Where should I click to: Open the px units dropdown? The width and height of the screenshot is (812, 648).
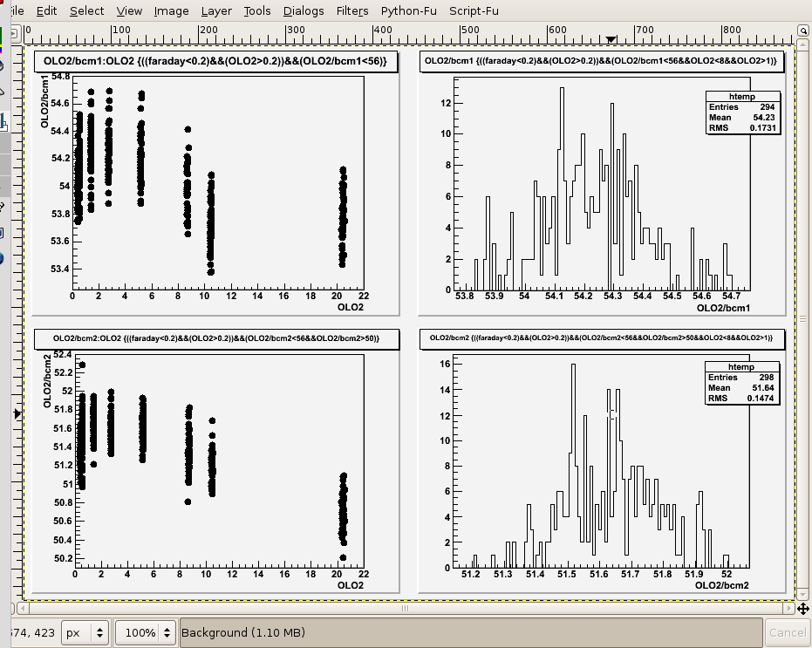tap(85, 632)
